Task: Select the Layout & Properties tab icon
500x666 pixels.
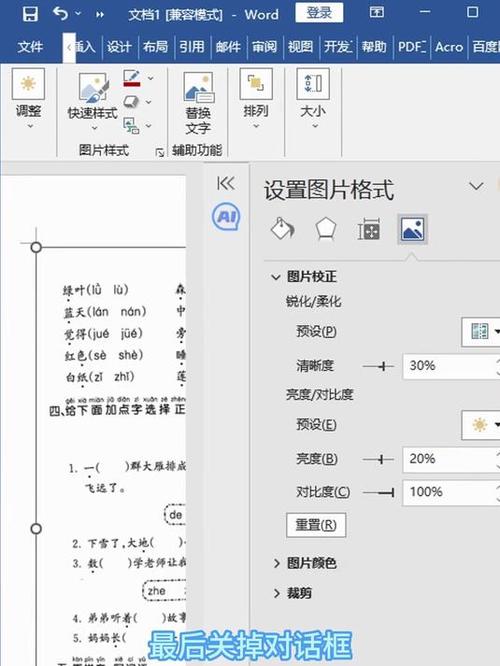Action: (x=368, y=230)
